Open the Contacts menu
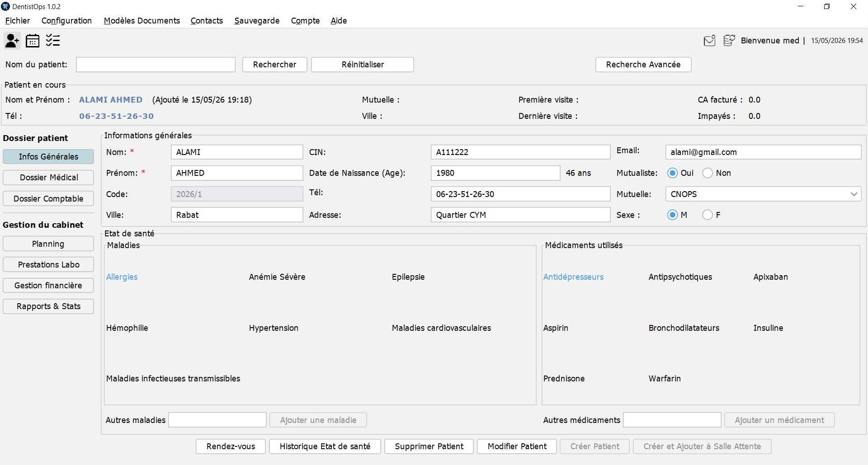Image resolution: width=868 pixels, height=465 pixels. tap(207, 21)
